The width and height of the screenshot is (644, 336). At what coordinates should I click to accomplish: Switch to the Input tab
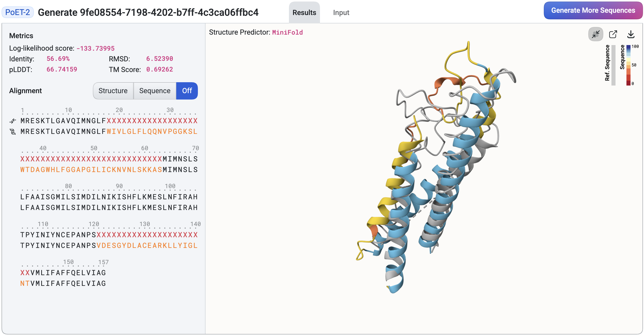pyautogui.click(x=341, y=12)
